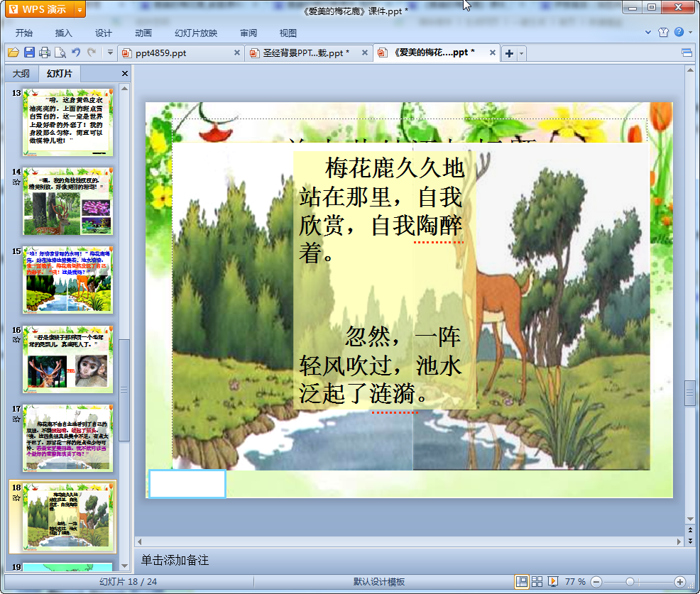
Task: Open the 视图 ribbon tab
Action: pos(288,33)
